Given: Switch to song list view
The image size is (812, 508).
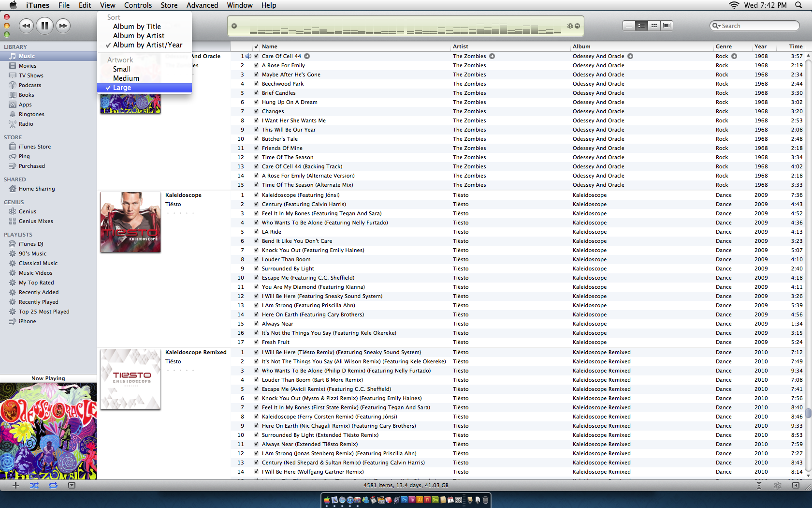Looking at the screenshot, I should tap(629, 26).
